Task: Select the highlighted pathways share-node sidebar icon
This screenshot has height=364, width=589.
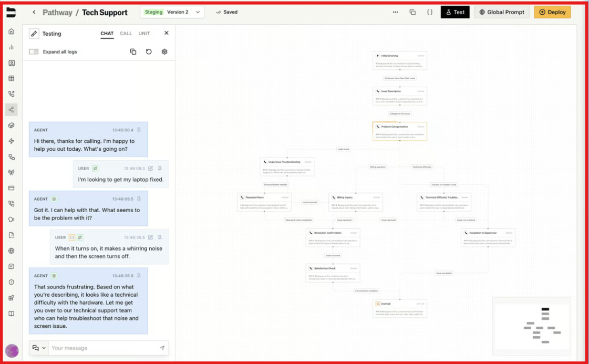Action: point(11,110)
